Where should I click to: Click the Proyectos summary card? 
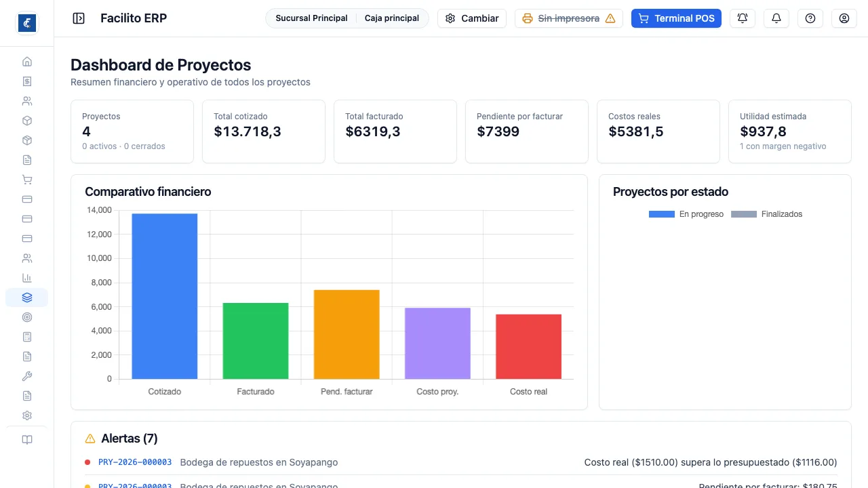(132, 131)
